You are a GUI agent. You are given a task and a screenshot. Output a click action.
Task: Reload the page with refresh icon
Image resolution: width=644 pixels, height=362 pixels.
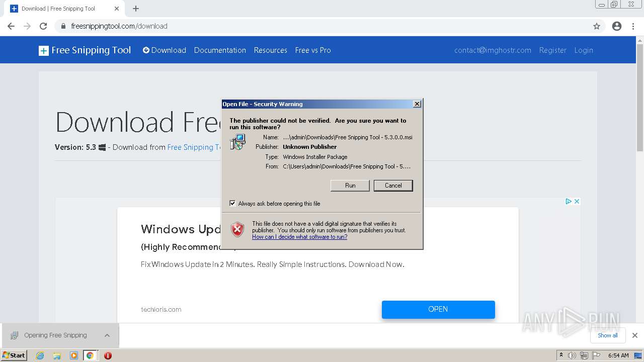(43, 26)
